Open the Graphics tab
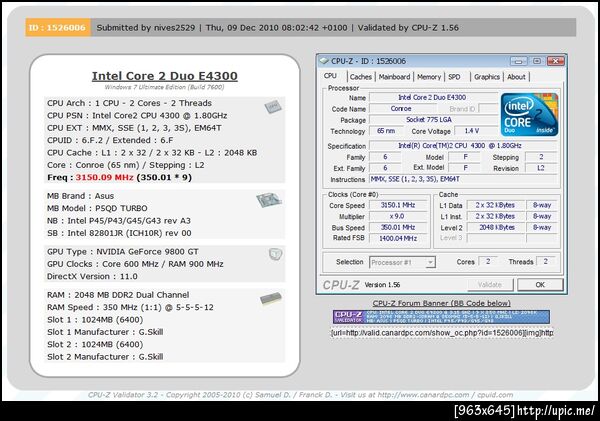Image resolution: width=600 pixels, height=421 pixels. (487, 77)
